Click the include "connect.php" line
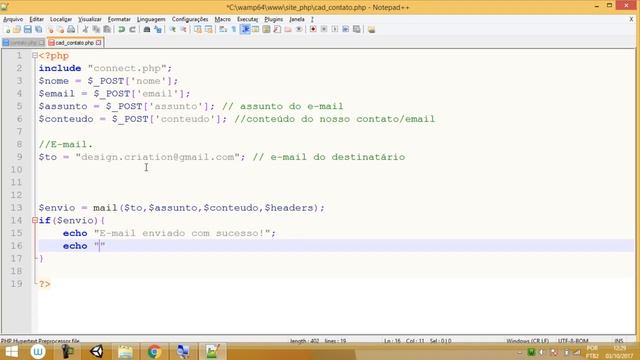The width and height of the screenshot is (640, 360). [105, 68]
